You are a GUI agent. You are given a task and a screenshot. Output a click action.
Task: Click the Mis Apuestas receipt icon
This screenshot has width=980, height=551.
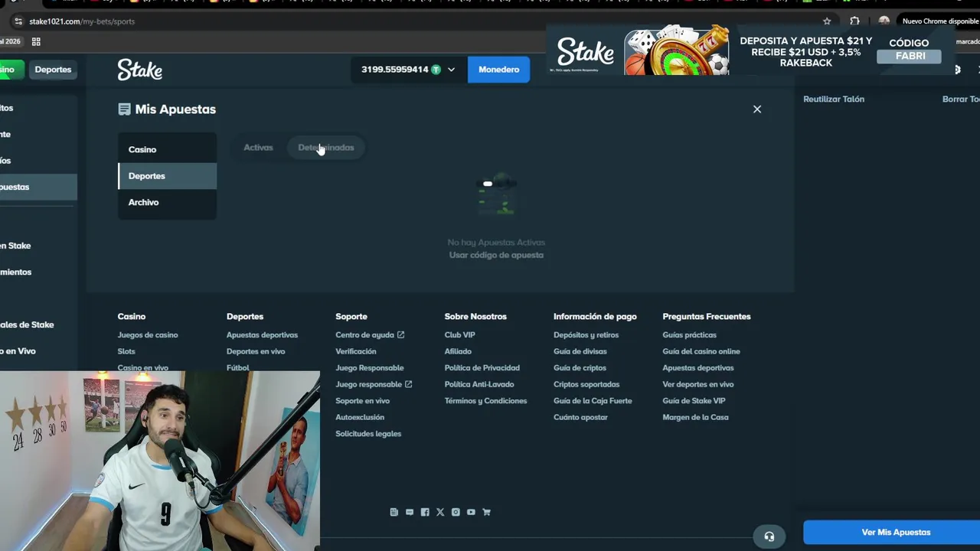pos(124,109)
